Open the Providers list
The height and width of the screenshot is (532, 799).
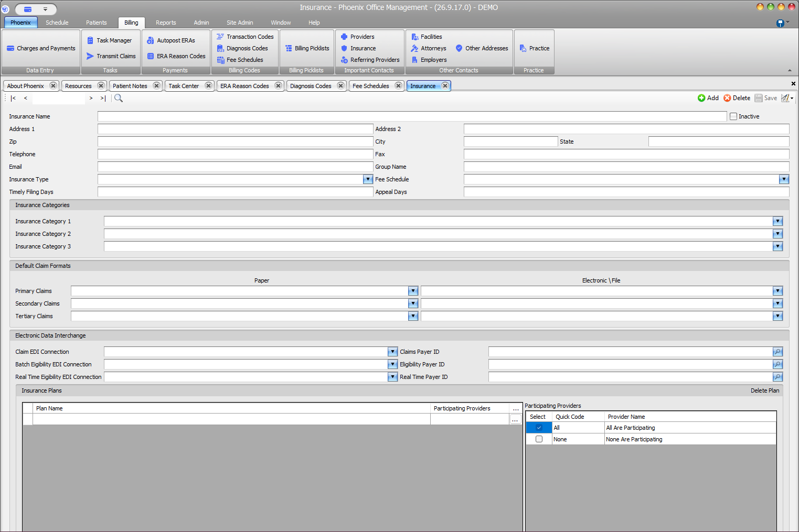coord(357,37)
